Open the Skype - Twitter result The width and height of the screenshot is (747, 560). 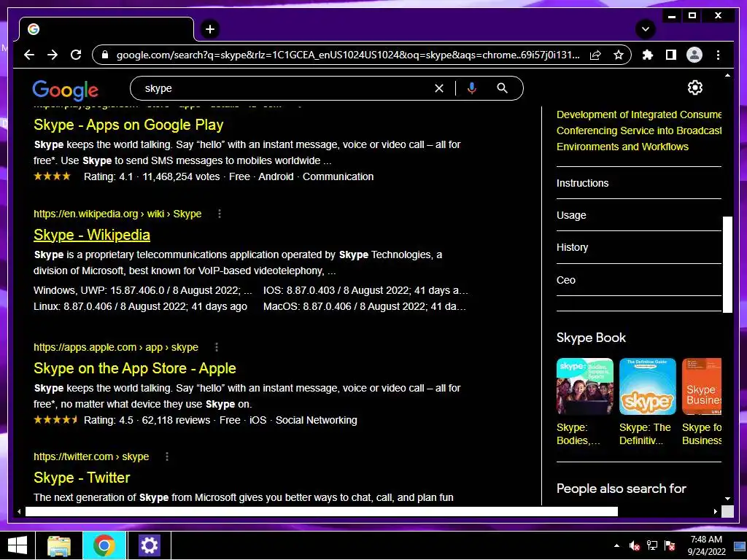(82, 478)
